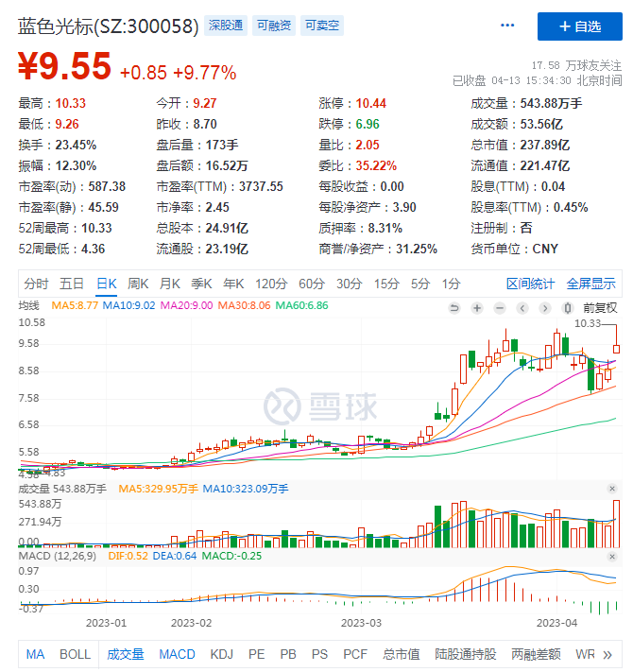Toggle the WR indicator
Viewport: 633px width, 672px height.
click(x=585, y=655)
